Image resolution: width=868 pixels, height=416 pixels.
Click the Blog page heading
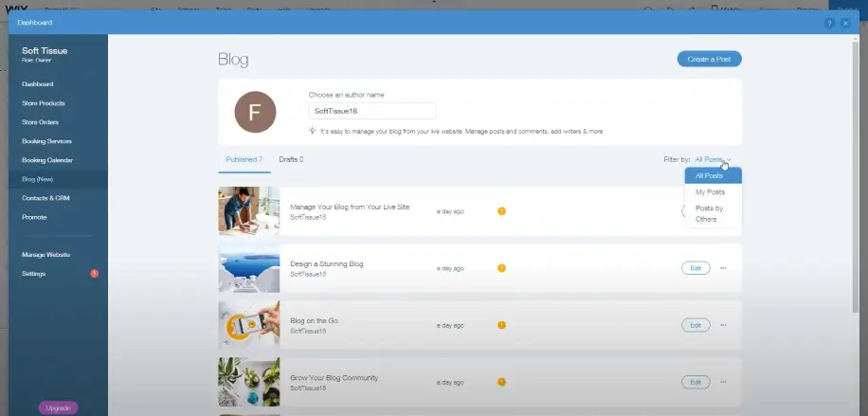pos(233,60)
